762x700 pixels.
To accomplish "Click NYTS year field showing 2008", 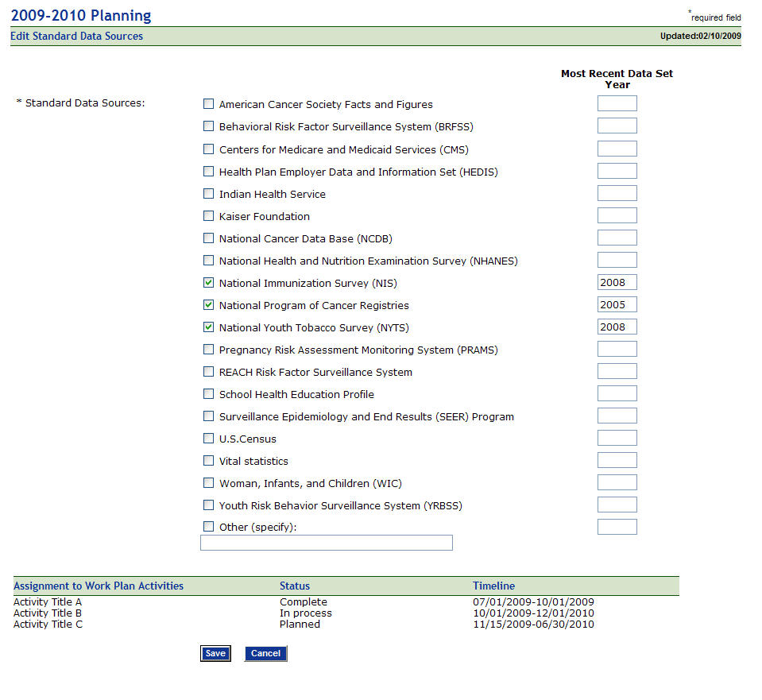I will (617, 327).
